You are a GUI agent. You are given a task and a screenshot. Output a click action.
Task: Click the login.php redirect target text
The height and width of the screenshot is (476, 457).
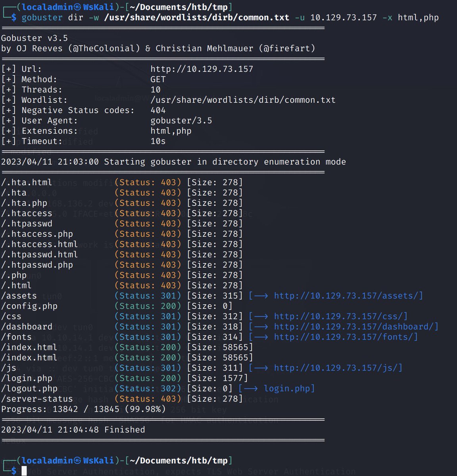(x=287, y=389)
